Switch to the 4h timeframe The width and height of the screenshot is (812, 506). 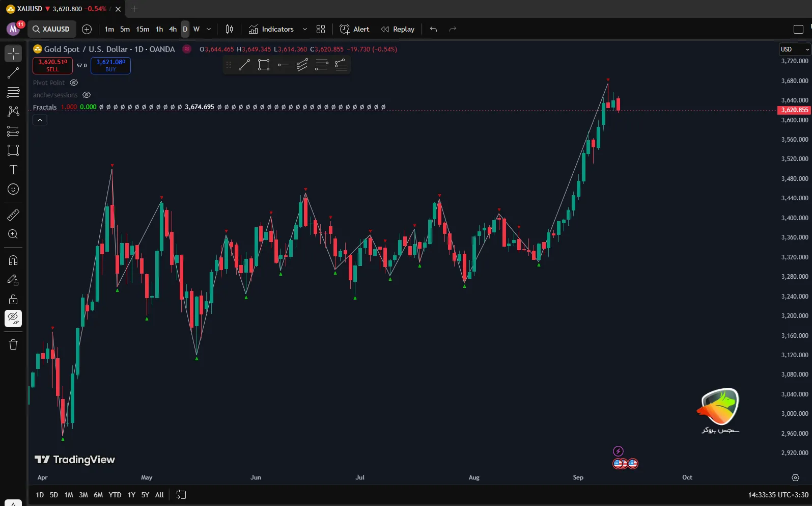173,29
